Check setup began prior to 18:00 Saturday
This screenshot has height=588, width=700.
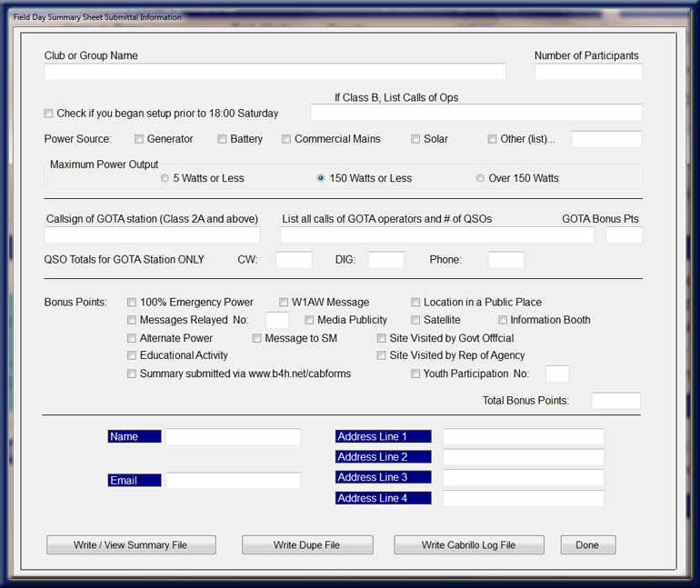click(49, 114)
